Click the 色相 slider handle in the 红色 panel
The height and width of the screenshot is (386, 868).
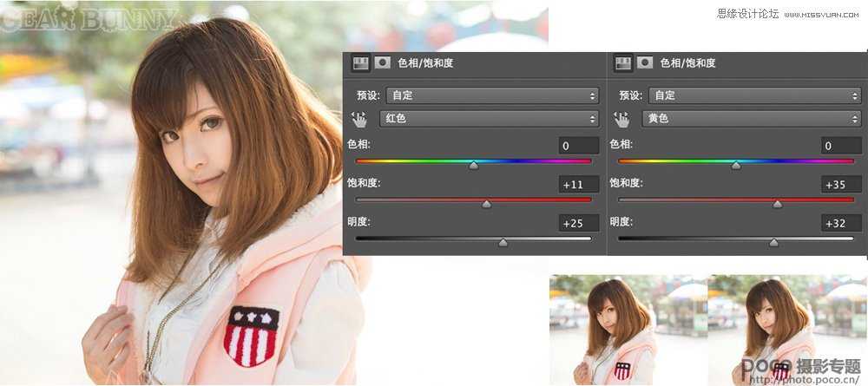(x=474, y=165)
